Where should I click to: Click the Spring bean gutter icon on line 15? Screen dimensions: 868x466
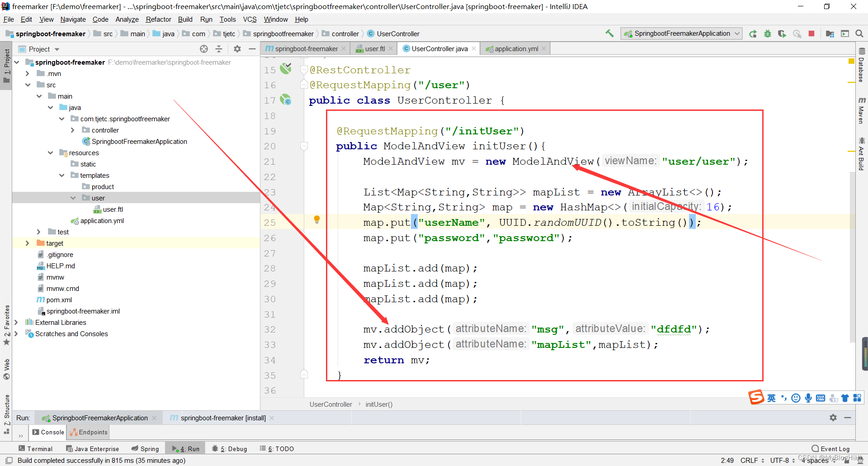[x=286, y=69]
